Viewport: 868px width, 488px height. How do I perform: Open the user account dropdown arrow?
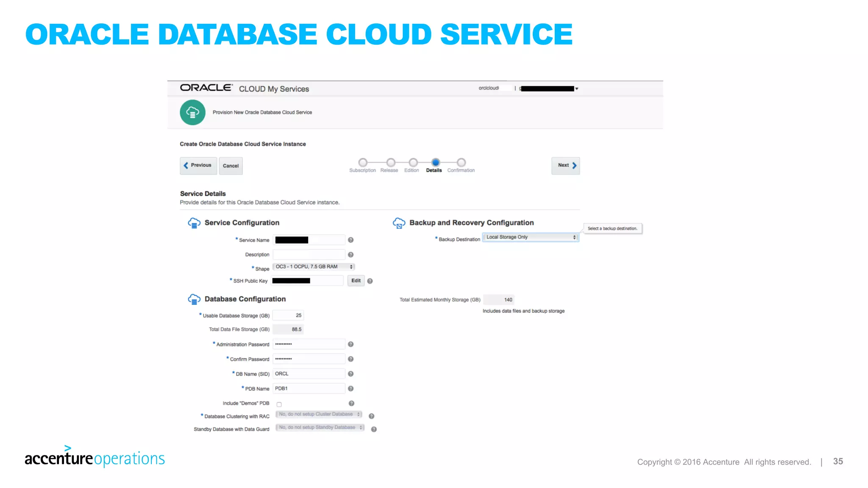pyautogui.click(x=577, y=89)
